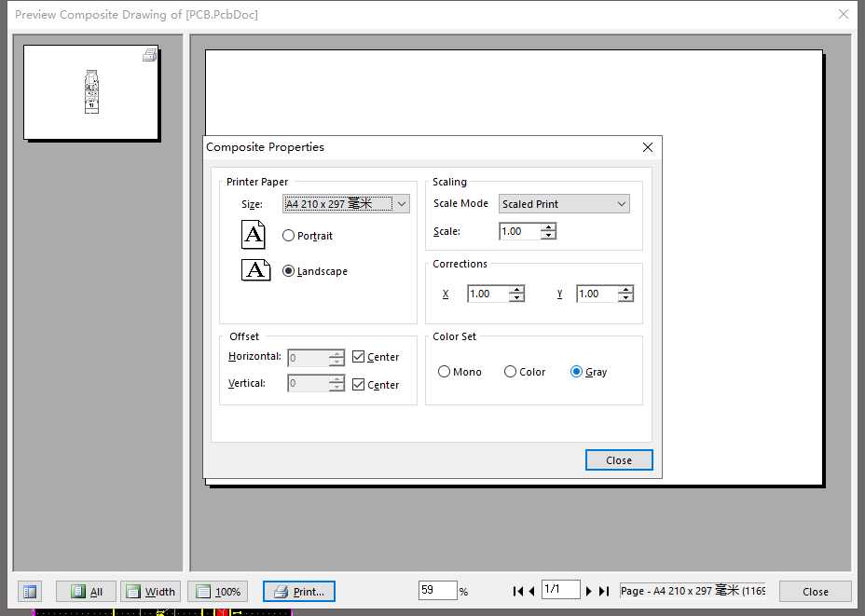The image size is (865, 616).
Task: Select the Landscape page orientation icon
Action: (x=256, y=270)
